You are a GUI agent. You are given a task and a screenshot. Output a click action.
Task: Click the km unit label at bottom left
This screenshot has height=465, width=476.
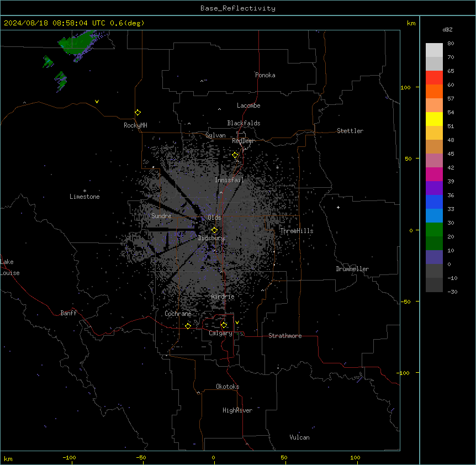[8, 458]
